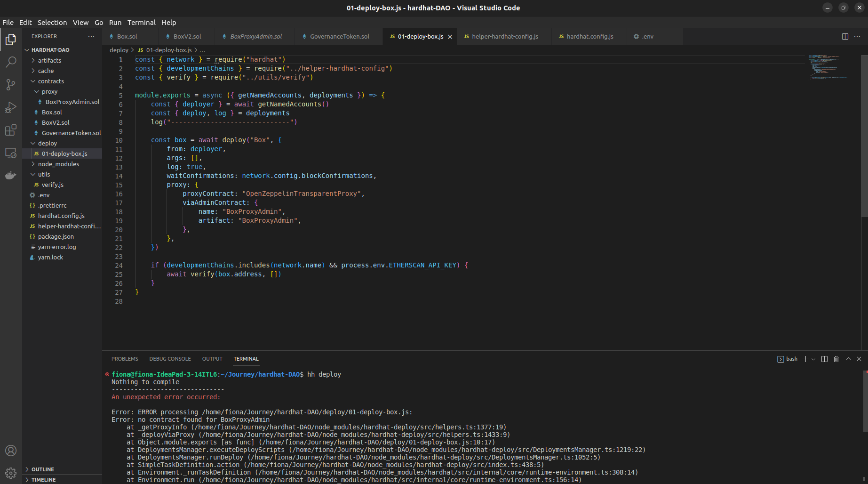Screen dimensions: 868x484
Task: Open More Actions in the Explorer header
Action: [x=91, y=36]
